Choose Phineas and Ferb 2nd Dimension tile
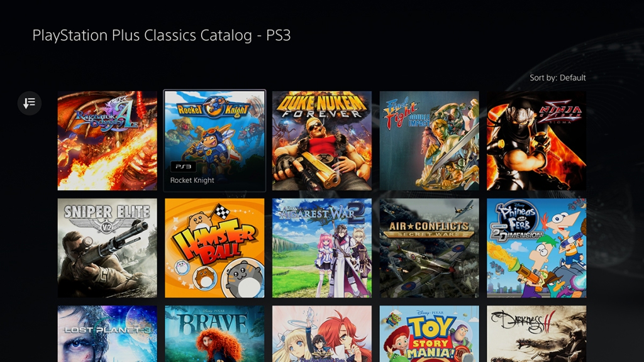 click(x=536, y=248)
